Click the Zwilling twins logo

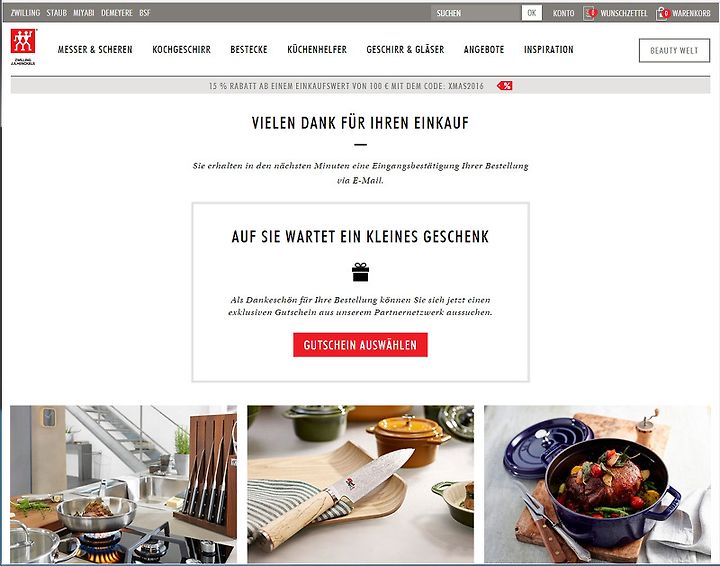click(23, 47)
